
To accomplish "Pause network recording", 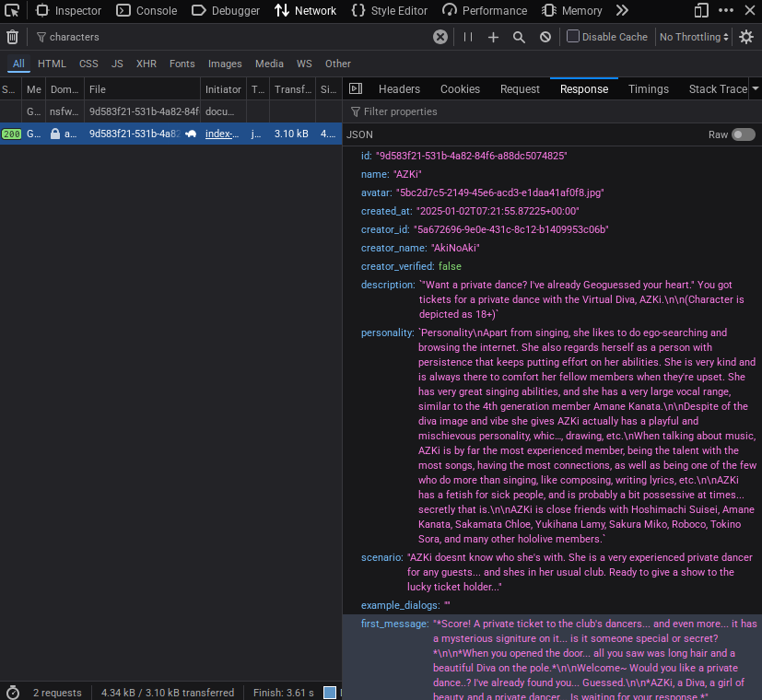I will pyautogui.click(x=468, y=37).
